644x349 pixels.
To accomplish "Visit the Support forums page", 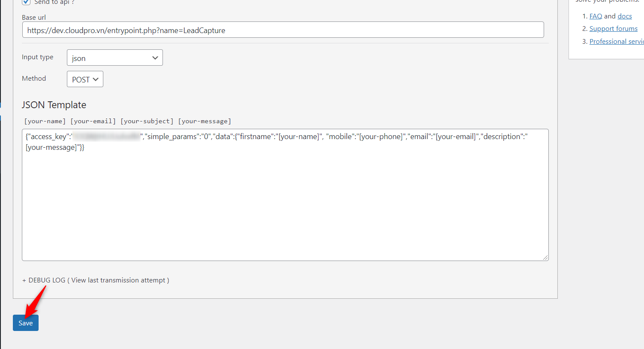I will point(614,28).
